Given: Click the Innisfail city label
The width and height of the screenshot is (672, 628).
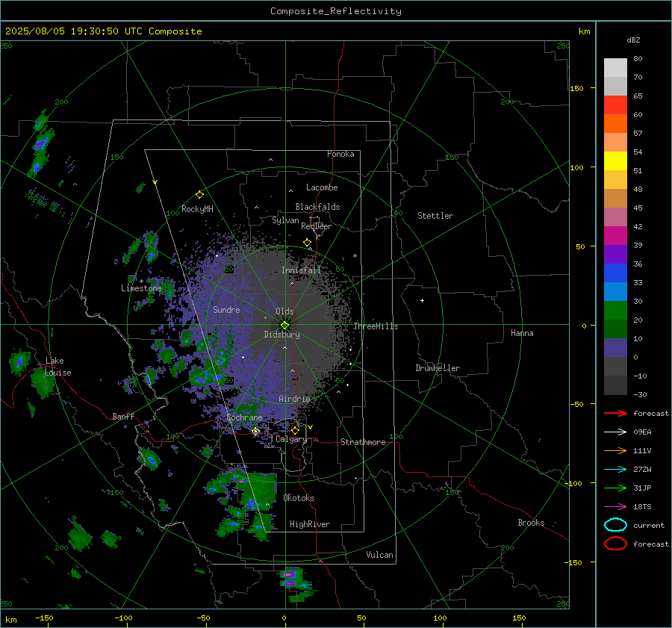Looking at the screenshot, I should (x=301, y=270).
